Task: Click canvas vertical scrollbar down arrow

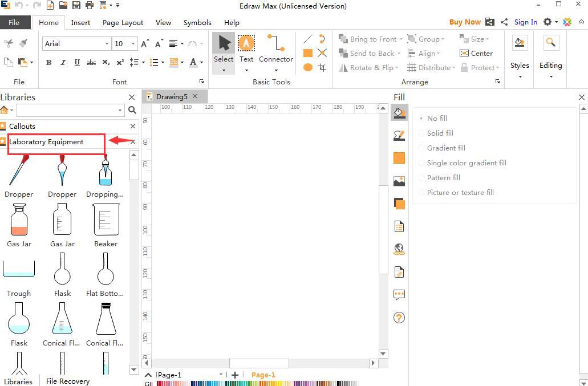Action: click(383, 354)
